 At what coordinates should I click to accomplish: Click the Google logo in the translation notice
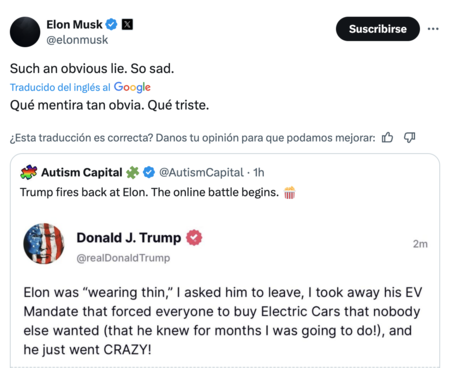point(132,87)
